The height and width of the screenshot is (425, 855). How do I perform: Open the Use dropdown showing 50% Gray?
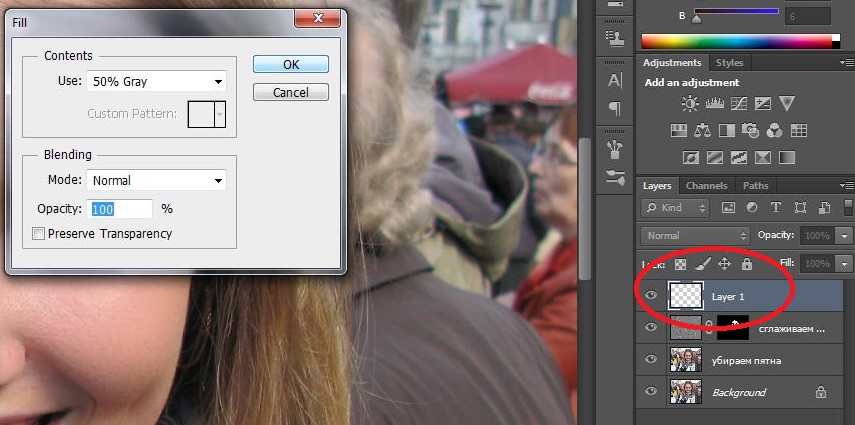pyautogui.click(x=156, y=82)
